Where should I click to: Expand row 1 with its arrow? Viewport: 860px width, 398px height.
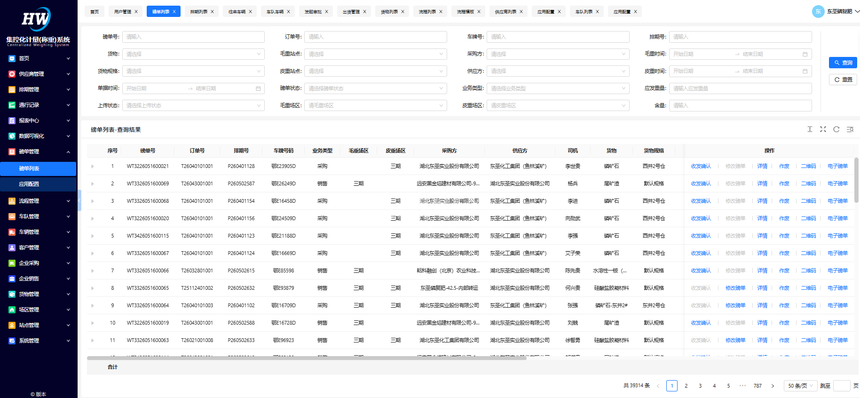point(93,166)
